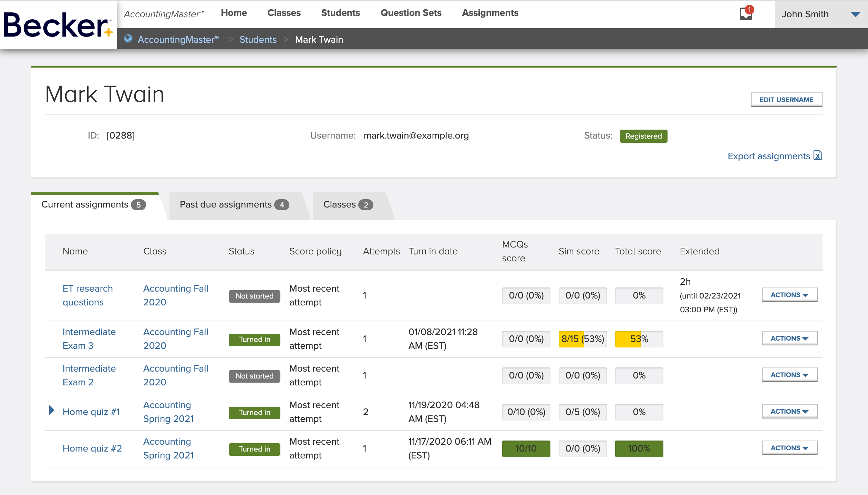Image resolution: width=868 pixels, height=495 pixels.
Task: Click the Extended column header
Action: (700, 251)
